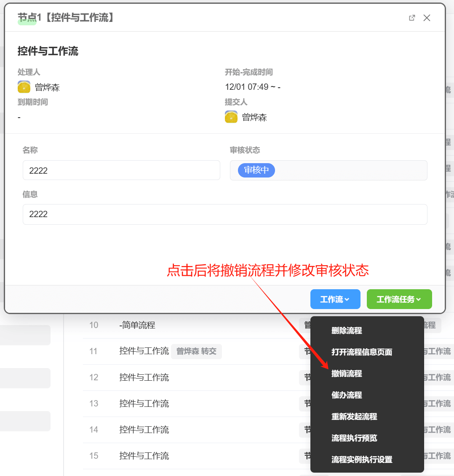Image resolution: width=454 pixels, height=476 pixels.
Task: Select 撤销流程 in the dropdown menu
Action: pos(347,374)
